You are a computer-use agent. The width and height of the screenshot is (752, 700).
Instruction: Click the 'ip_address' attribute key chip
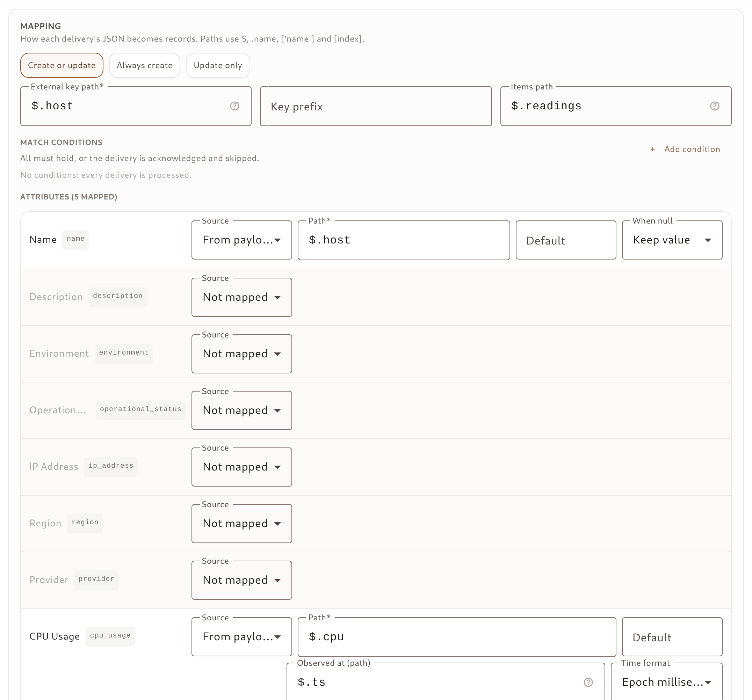[111, 466]
